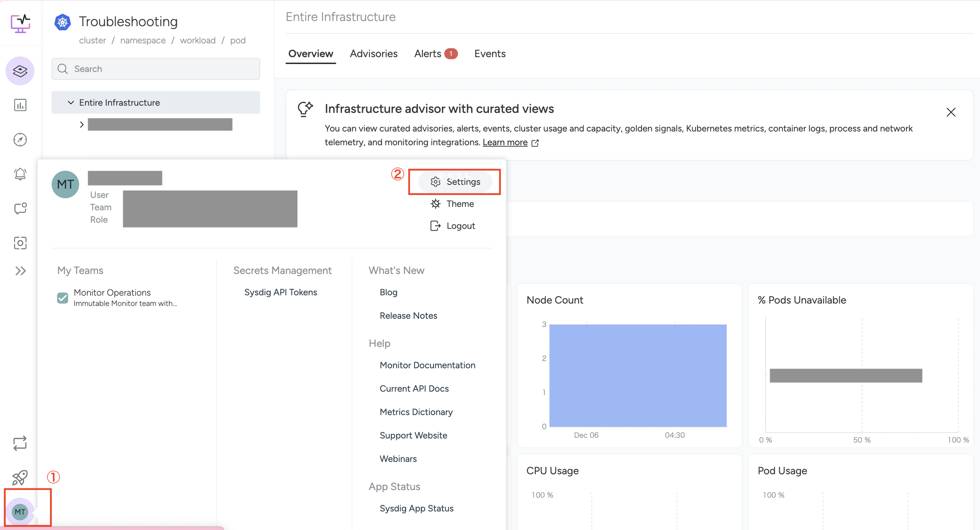The width and height of the screenshot is (980, 530).
Task: Open Sysdig App Status
Action: (x=416, y=509)
